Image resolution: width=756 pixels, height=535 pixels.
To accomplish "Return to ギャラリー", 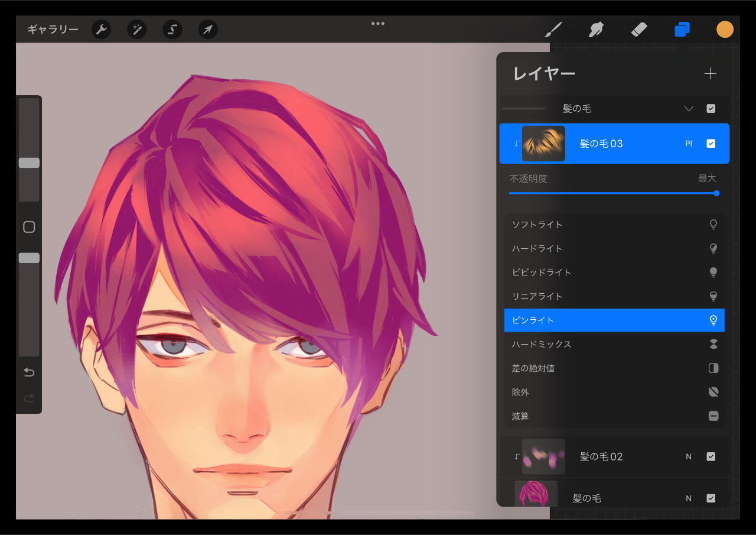I will pos(53,30).
